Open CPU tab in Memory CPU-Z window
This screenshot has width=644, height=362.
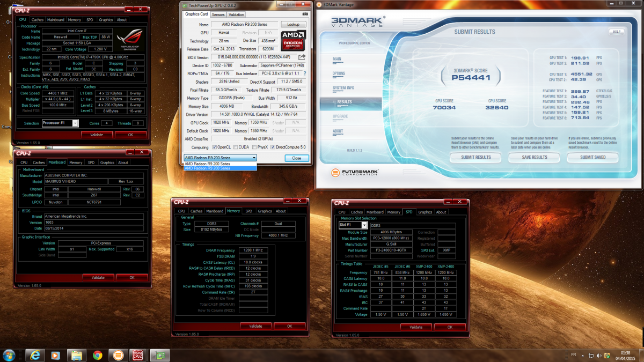182,211
